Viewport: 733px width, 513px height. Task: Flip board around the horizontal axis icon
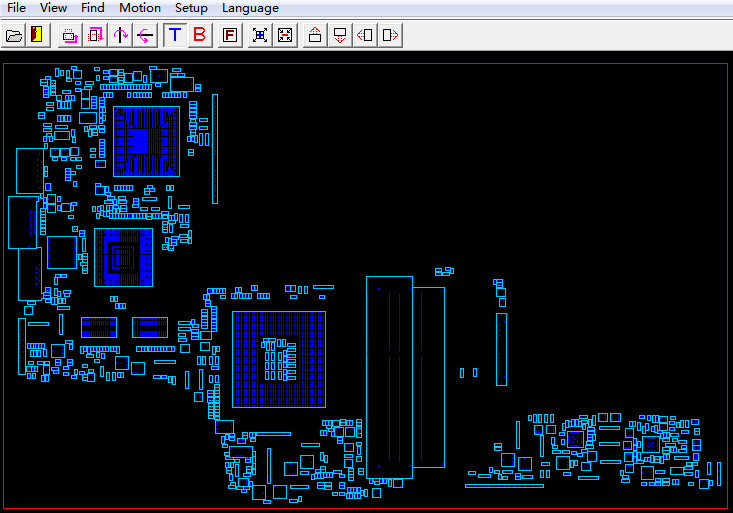pos(145,35)
